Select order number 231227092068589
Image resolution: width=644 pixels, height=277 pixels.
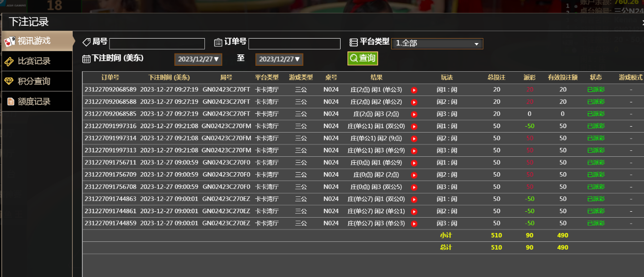[110, 90]
